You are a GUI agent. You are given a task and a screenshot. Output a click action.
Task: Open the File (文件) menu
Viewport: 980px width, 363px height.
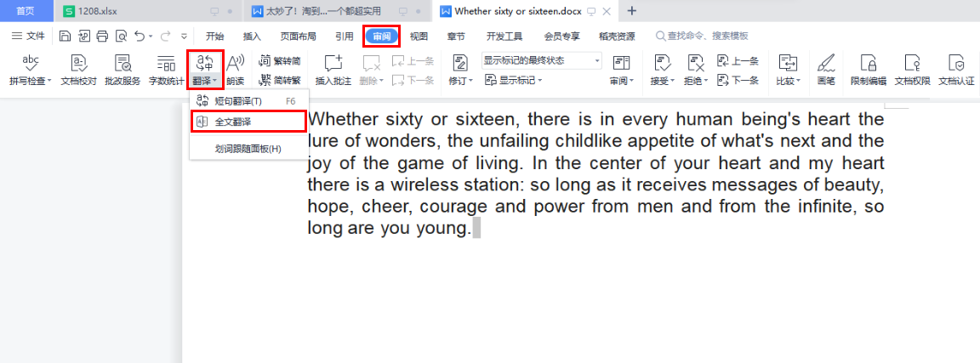[x=28, y=37]
